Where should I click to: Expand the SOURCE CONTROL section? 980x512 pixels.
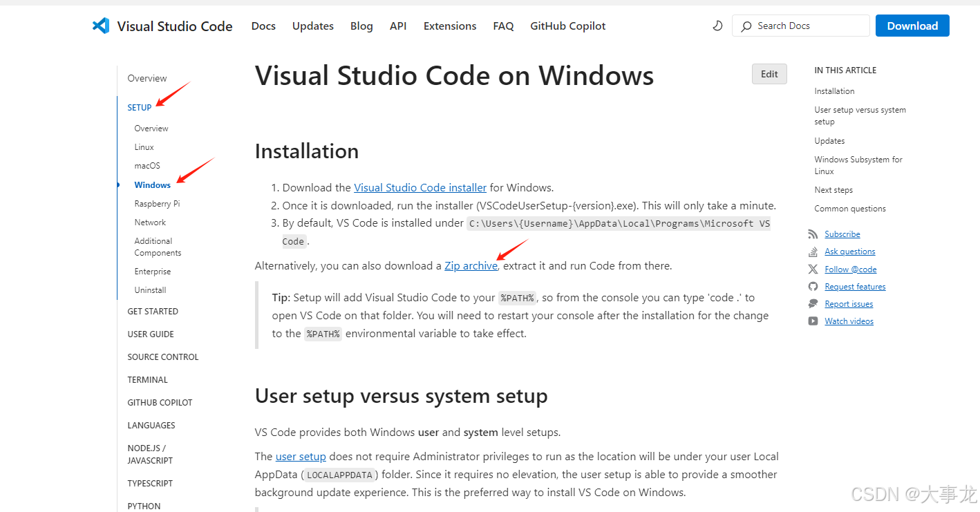pyautogui.click(x=163, y=357)
